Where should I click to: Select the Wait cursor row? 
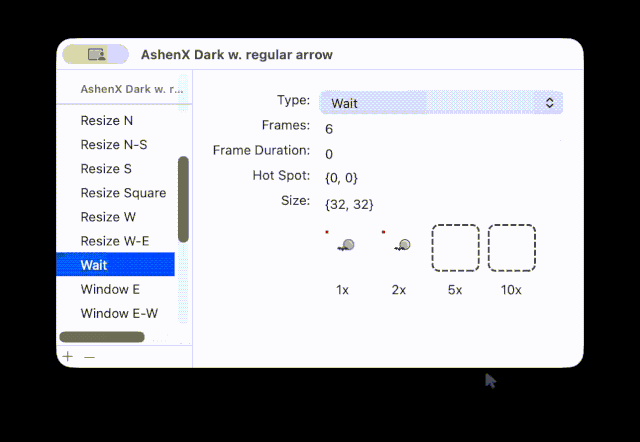pos(116,264)
